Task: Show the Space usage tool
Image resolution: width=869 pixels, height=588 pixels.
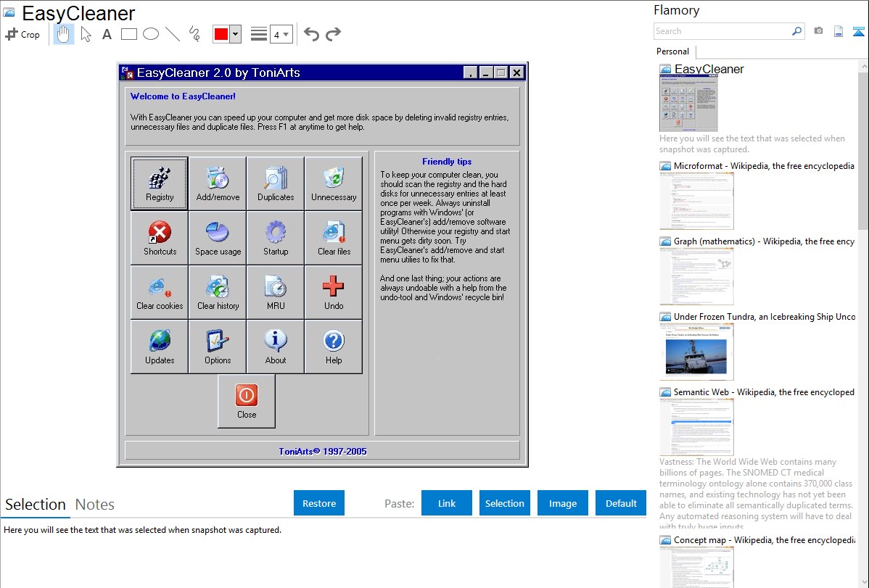Action: [x=218, y=238]
